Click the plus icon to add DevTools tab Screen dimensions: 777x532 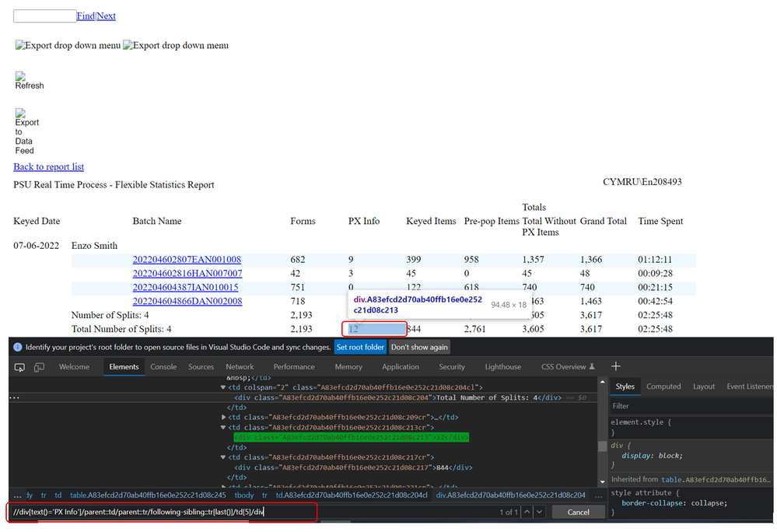click(616, 366)
